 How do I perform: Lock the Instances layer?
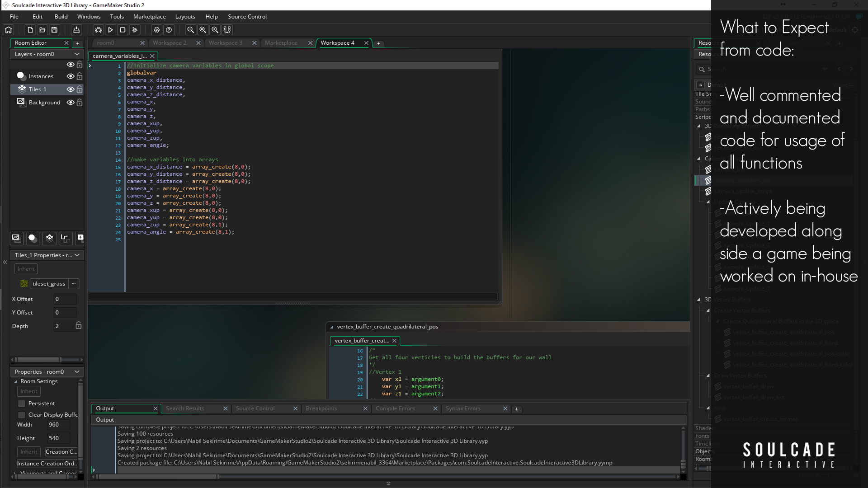(x=80, y=76)
